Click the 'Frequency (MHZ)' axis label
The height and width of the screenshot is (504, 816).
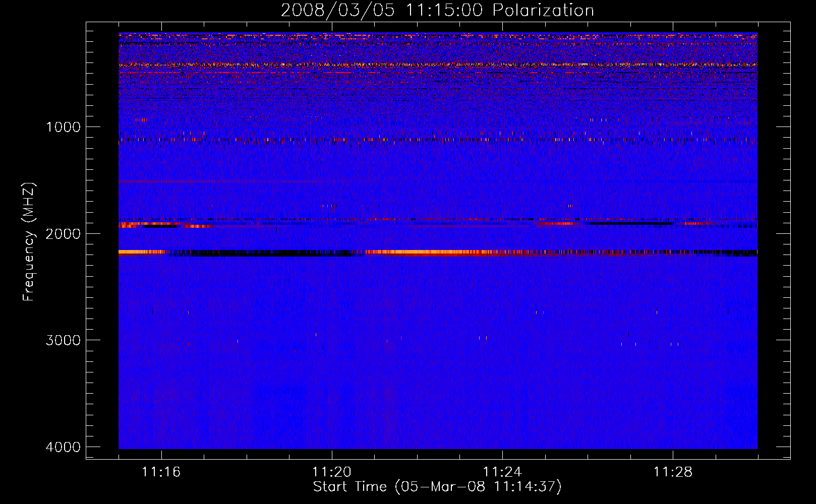click(29, 242)
